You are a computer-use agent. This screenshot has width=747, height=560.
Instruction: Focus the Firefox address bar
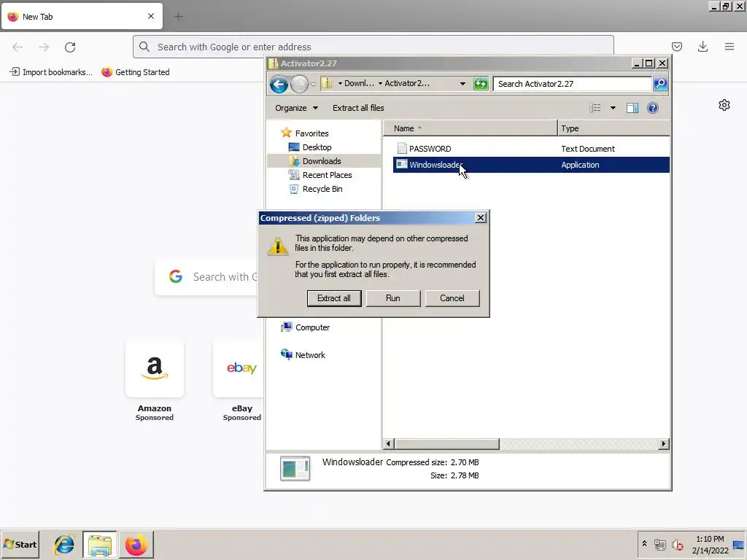373,47
